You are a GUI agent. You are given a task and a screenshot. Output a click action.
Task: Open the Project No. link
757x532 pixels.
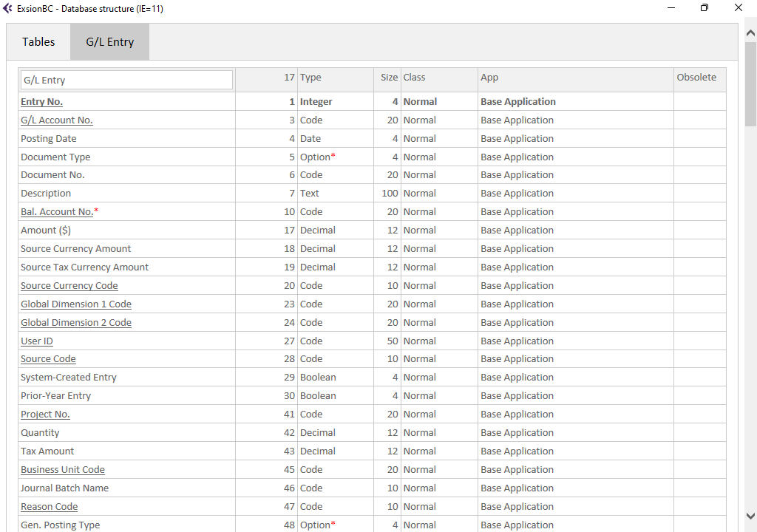coord(45,415)
